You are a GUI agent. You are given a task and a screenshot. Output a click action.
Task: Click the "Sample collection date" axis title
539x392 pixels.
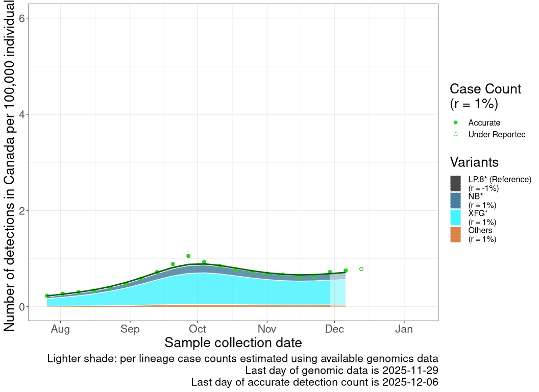pyautogui.click(x=233, y=342)
